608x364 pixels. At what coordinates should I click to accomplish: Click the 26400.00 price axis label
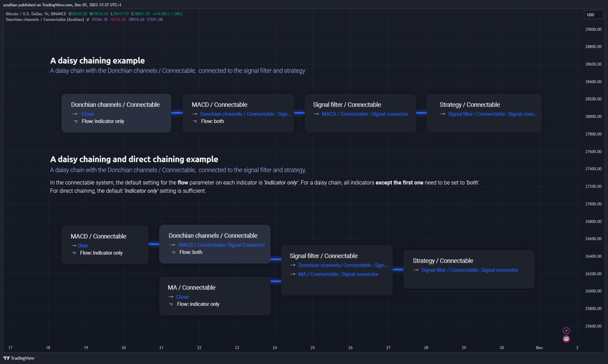[x=593, y=256]
